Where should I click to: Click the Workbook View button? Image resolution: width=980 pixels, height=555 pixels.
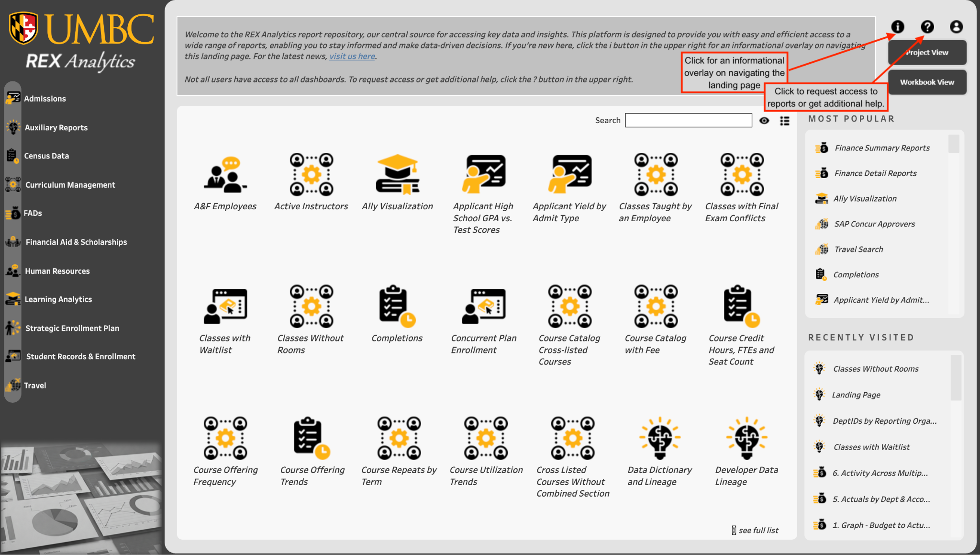(927, 82)
